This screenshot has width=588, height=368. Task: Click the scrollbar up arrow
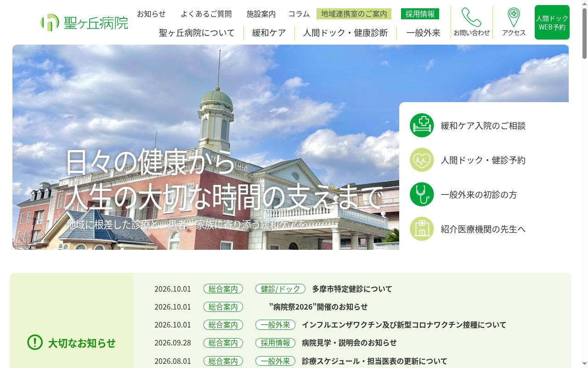click(584, 4)
